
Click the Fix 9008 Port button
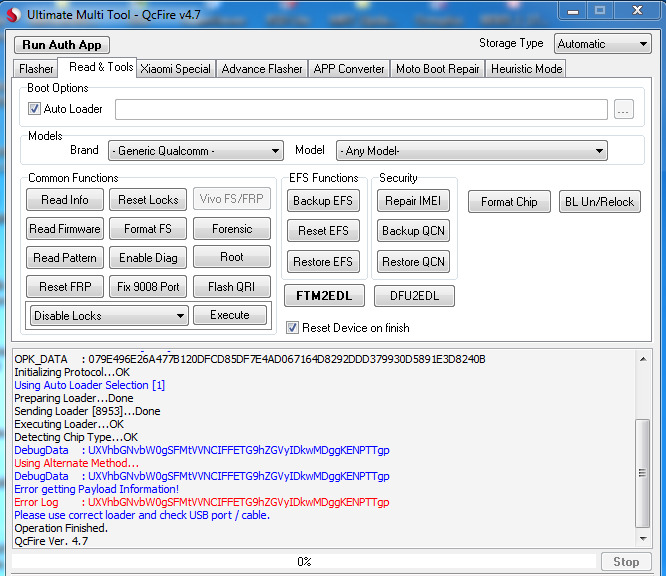(x=148, y=286)
